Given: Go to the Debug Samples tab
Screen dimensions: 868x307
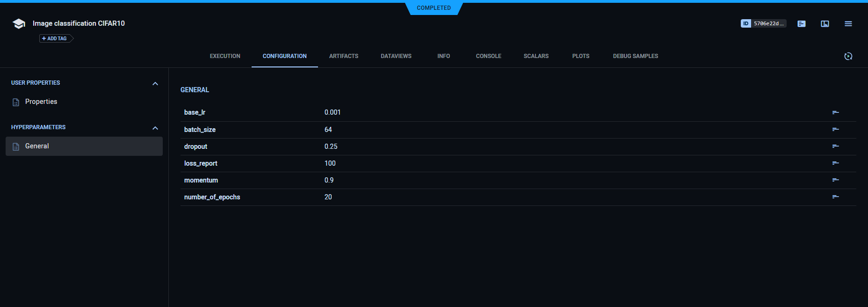Looking at the screenshot, I should pos(635,56).
